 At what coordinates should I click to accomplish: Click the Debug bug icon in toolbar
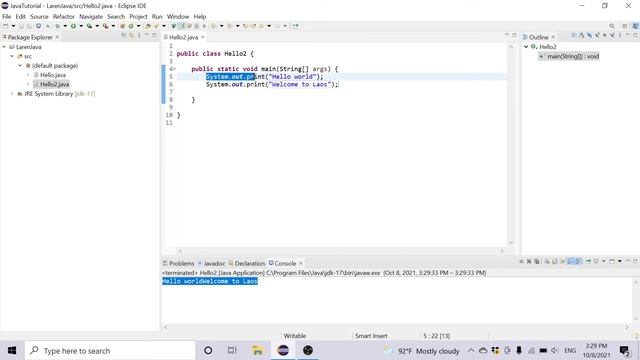click(58, 26)
